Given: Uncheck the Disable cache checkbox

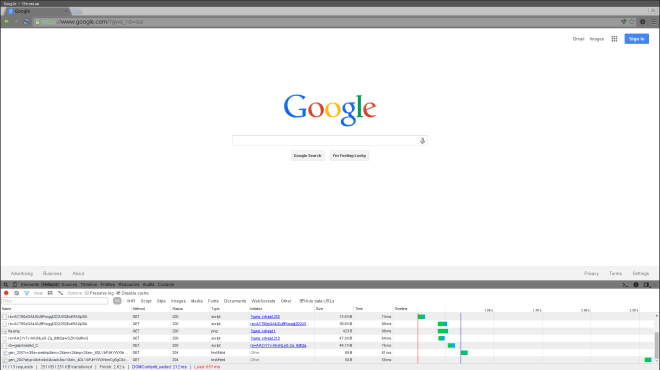Looking at the screenshot, I should (118, 293).
